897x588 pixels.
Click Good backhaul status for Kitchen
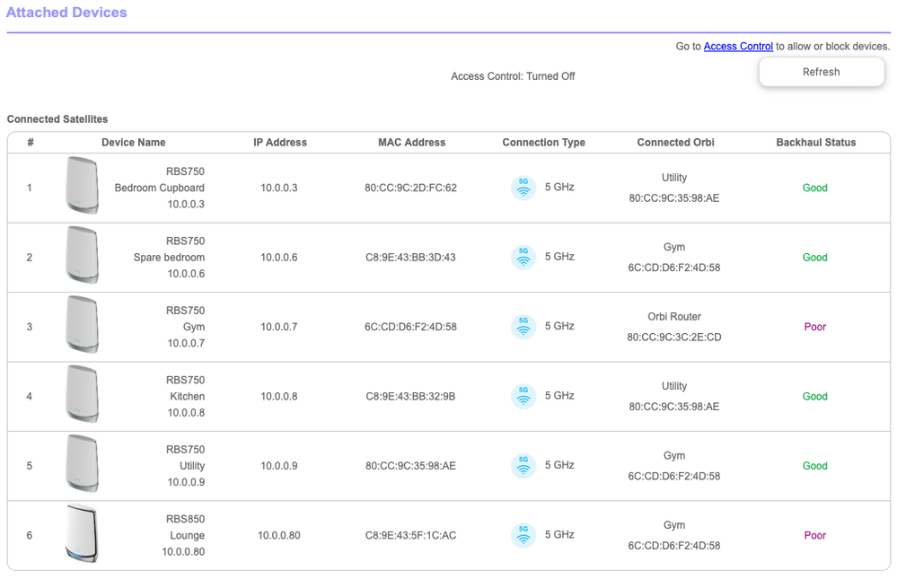coord(815,397)
